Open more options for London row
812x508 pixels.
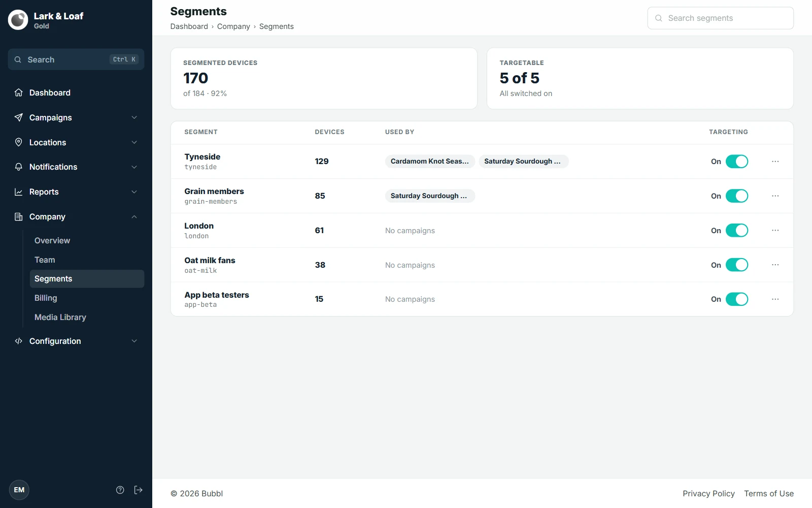775,230
